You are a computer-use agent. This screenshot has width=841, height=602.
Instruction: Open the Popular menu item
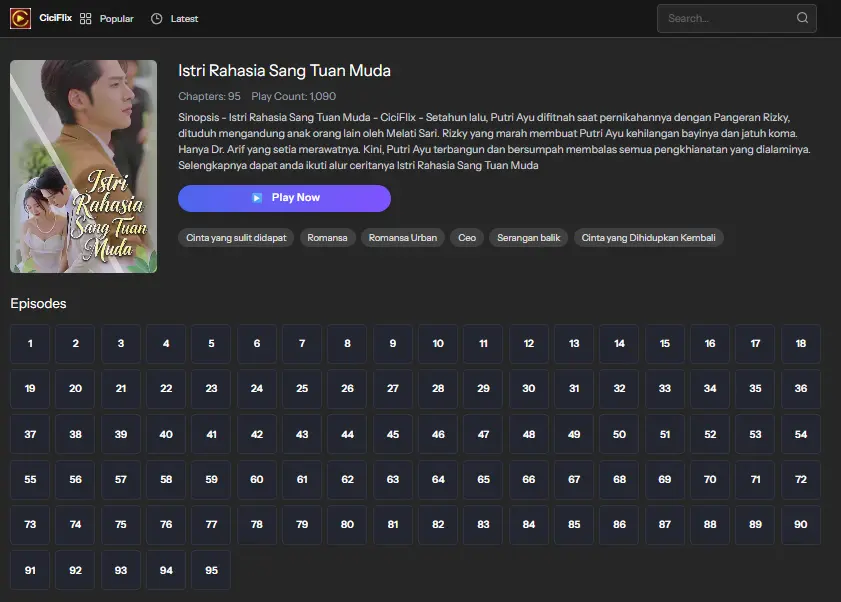pos(116,19)
